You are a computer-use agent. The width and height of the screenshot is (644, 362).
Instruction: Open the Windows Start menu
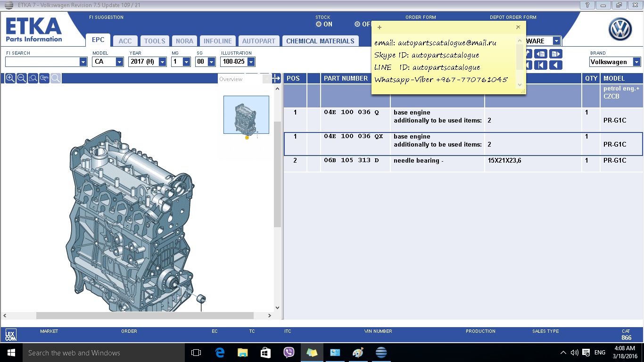click(x=11, y=353)
